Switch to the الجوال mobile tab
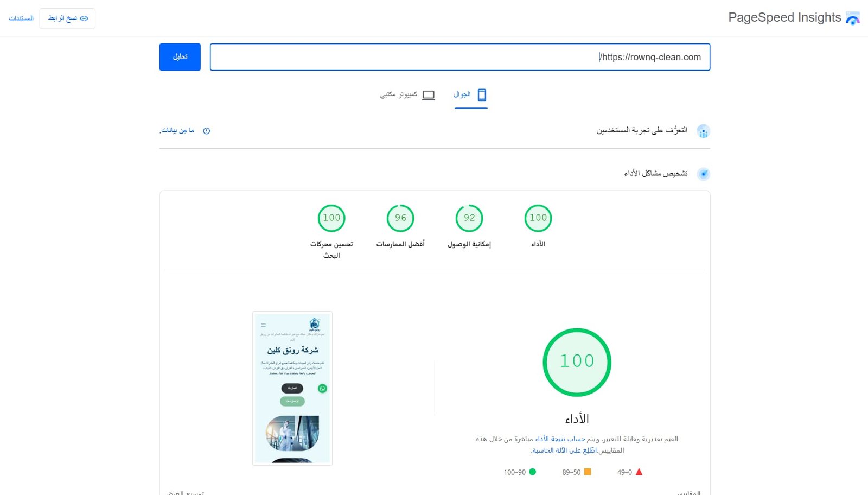The image size is (868, 495). pyautogui.click(x=470, y=95)
